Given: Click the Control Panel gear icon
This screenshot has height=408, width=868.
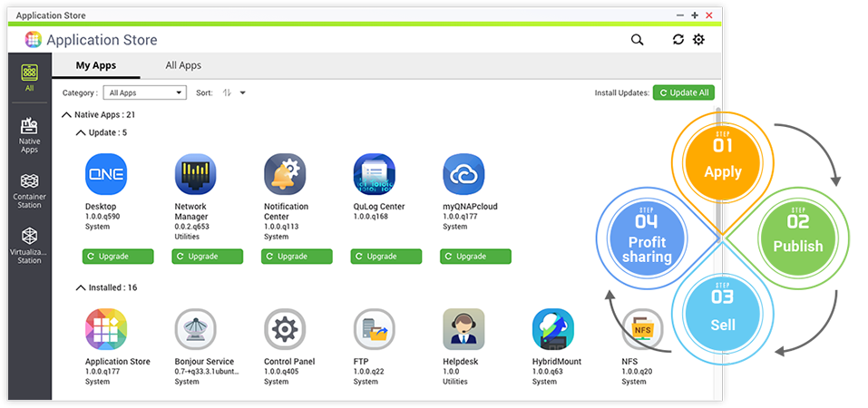Looking at the screenshot, I should (285, 329).
